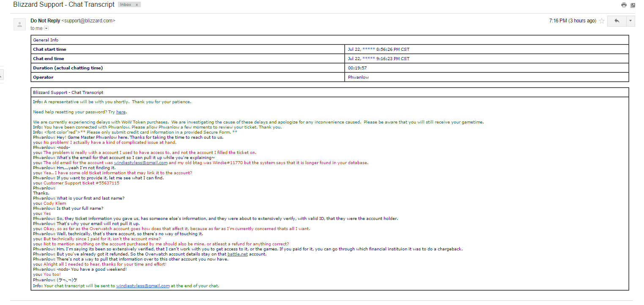
Task: Click 'General Info' table header
Action: coord(330,40)
